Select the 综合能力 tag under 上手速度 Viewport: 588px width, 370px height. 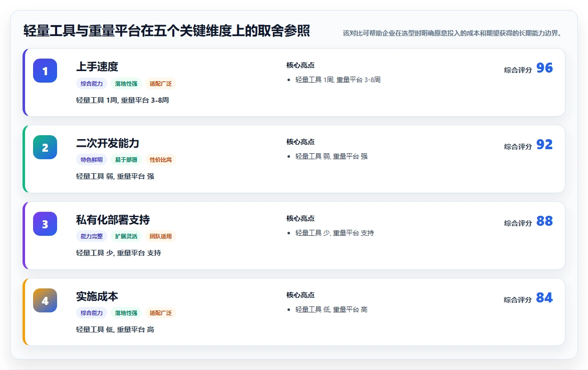click(92, 83)
